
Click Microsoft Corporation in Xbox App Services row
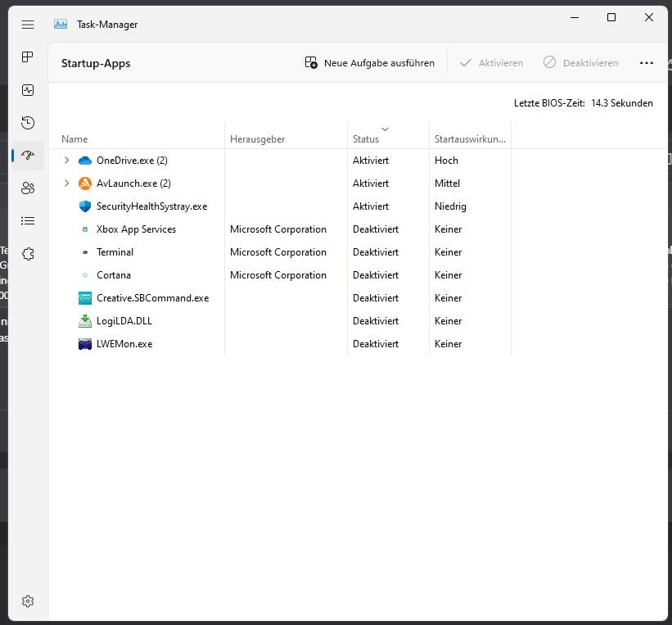click(x=278, y=229)
